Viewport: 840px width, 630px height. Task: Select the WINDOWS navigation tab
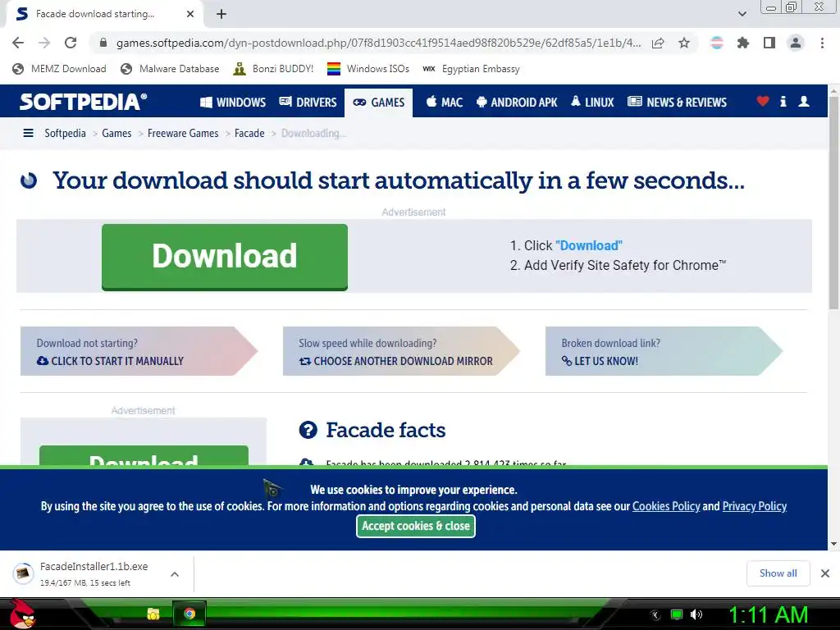tap(233, 102)
